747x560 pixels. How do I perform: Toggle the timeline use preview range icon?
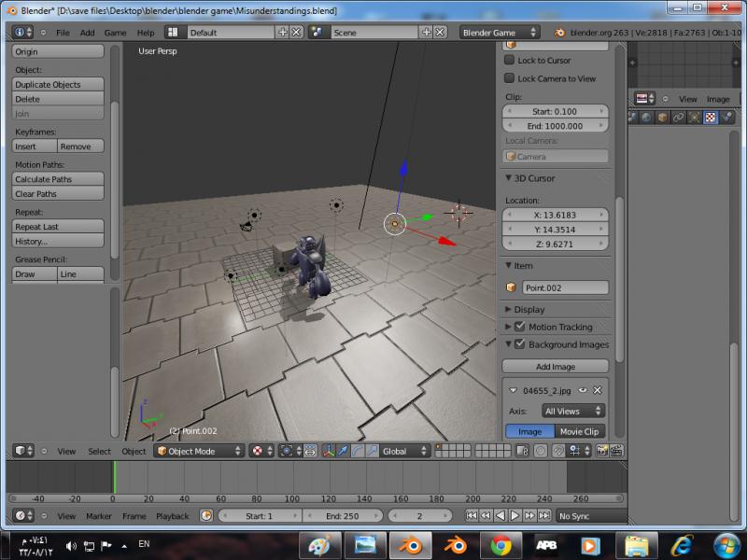[x=206, y=516]
